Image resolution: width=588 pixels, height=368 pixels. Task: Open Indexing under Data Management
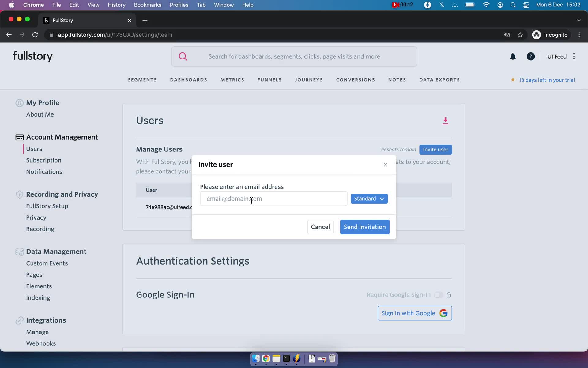[38, 298]
